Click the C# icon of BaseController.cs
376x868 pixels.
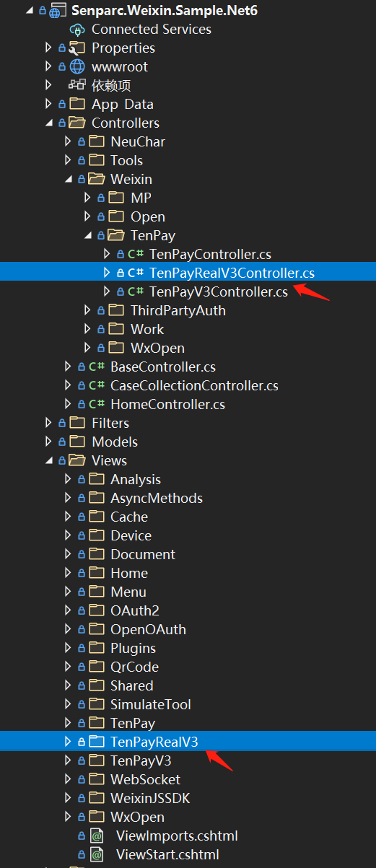tap(97, 367)
